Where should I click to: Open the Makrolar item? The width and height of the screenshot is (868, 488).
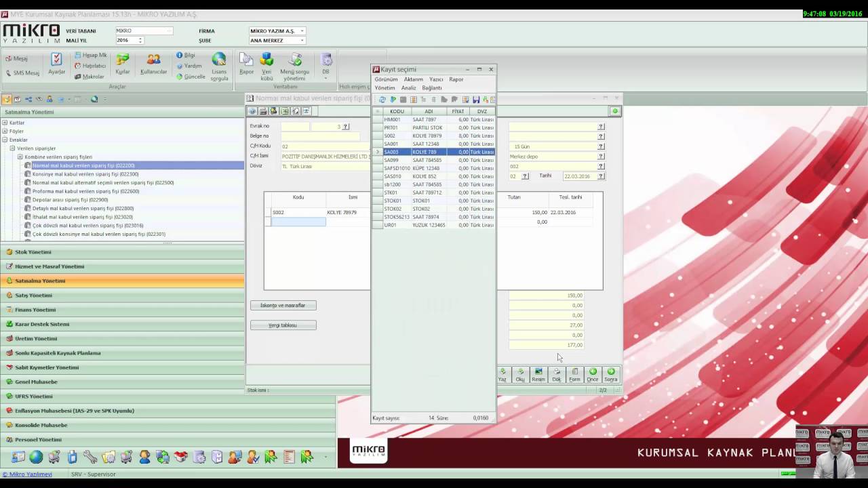pyautogui.click(x=89, y=77)
